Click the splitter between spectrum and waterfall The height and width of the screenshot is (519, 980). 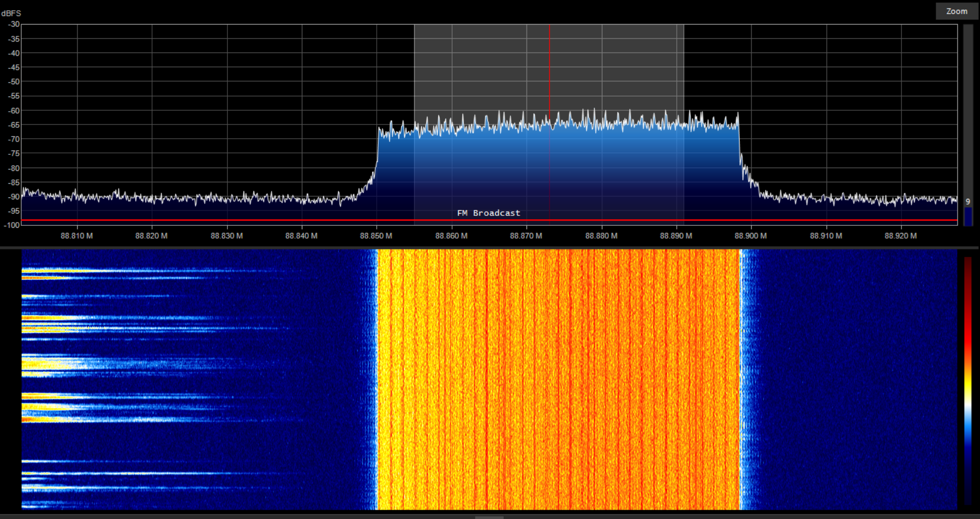click(490, 247)
